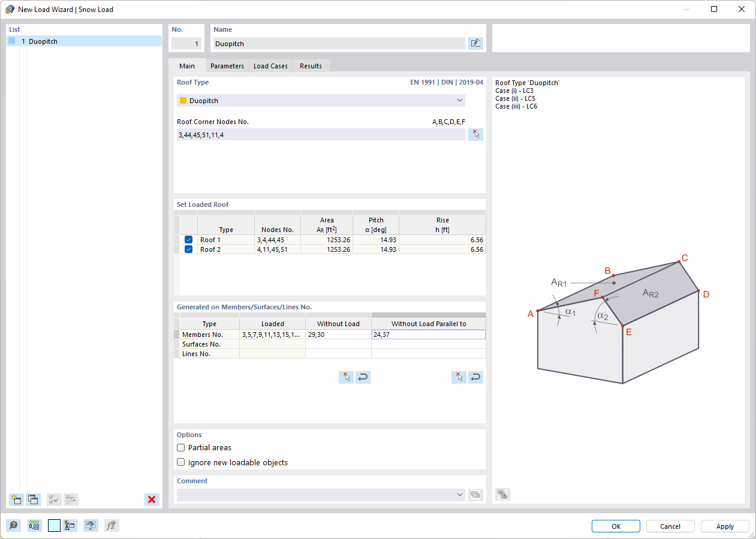
Task: Click the new item icon below the List
Action: [16, 499]
